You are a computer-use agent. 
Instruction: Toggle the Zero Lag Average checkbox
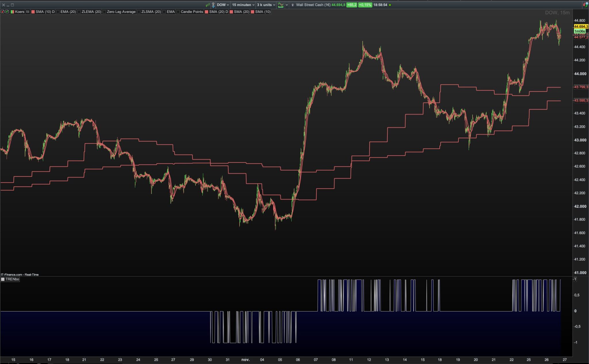click(x=104, y=12)
